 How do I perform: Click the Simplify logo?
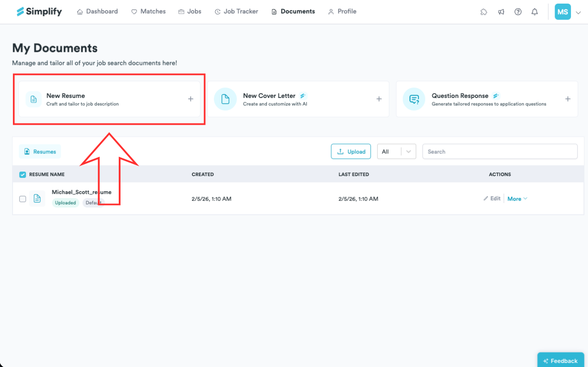click(39, 12)
